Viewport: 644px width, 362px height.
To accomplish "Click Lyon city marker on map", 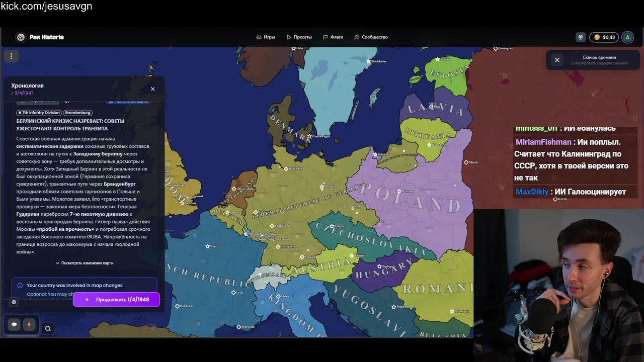I will (x=233, y=292).
